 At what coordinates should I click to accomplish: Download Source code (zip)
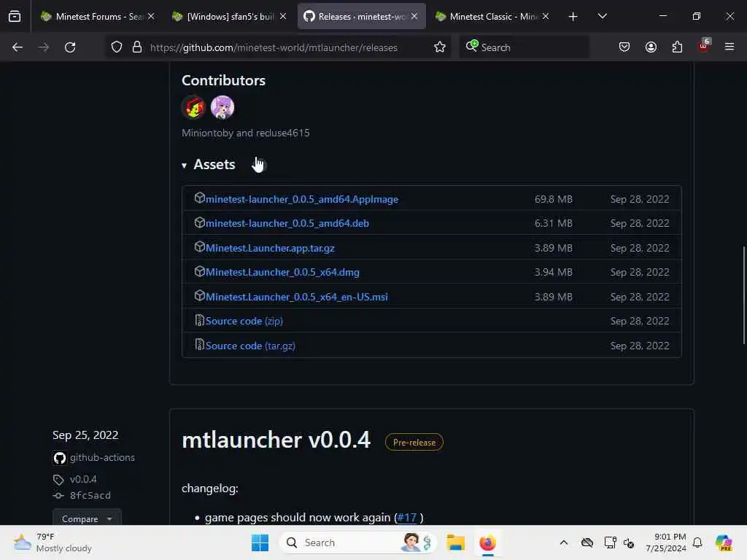click(x=244, y=322)
